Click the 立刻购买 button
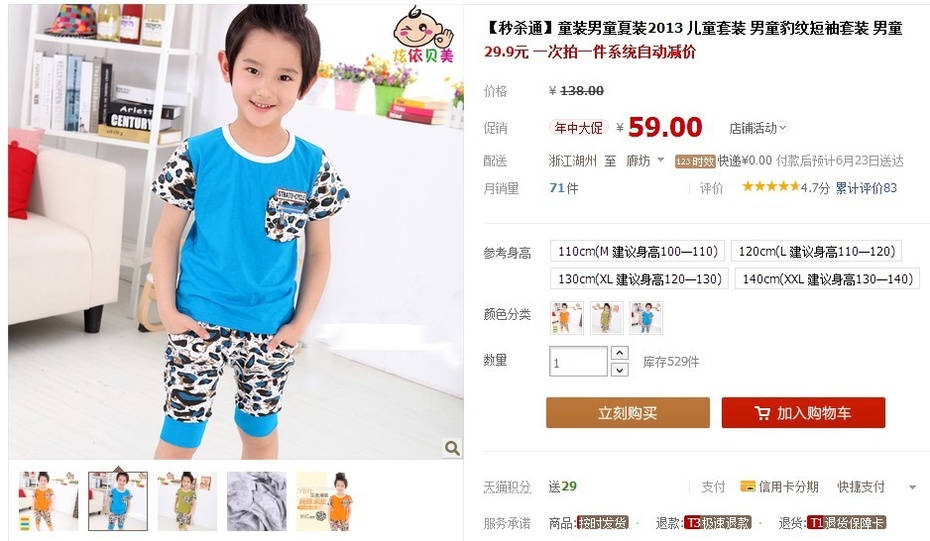Viewport: 930px width, 541px height. tap(628, 413)
